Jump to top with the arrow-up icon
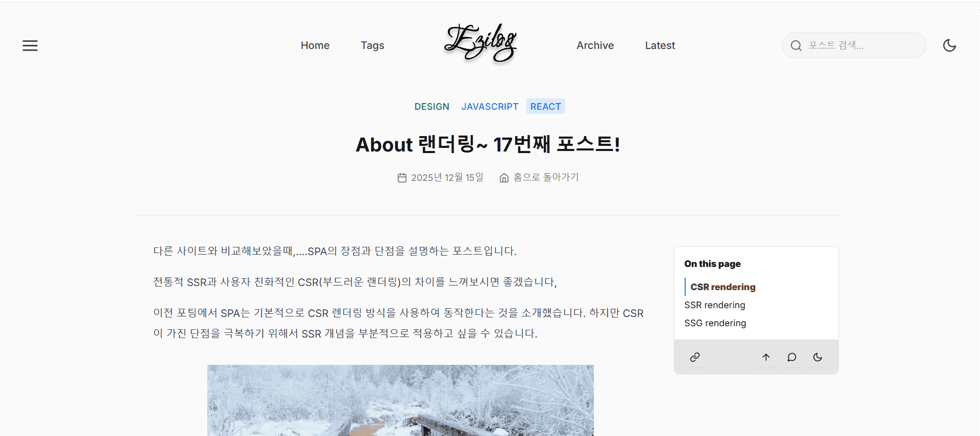Viewport: 980px width, 436px height. point(766,357)
